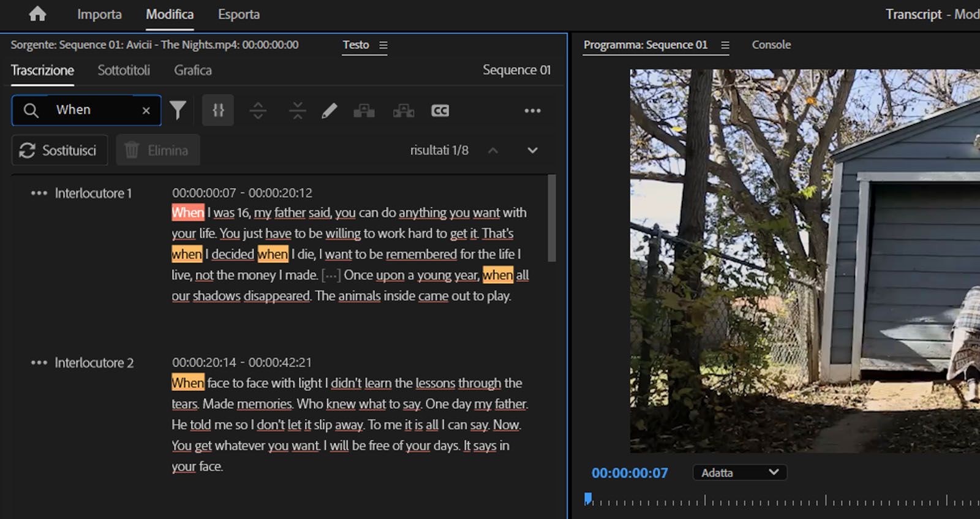Click the Sostituisci button
This screenshot has width=980, height=519.
pyautogui.click(x=59, y=151)
